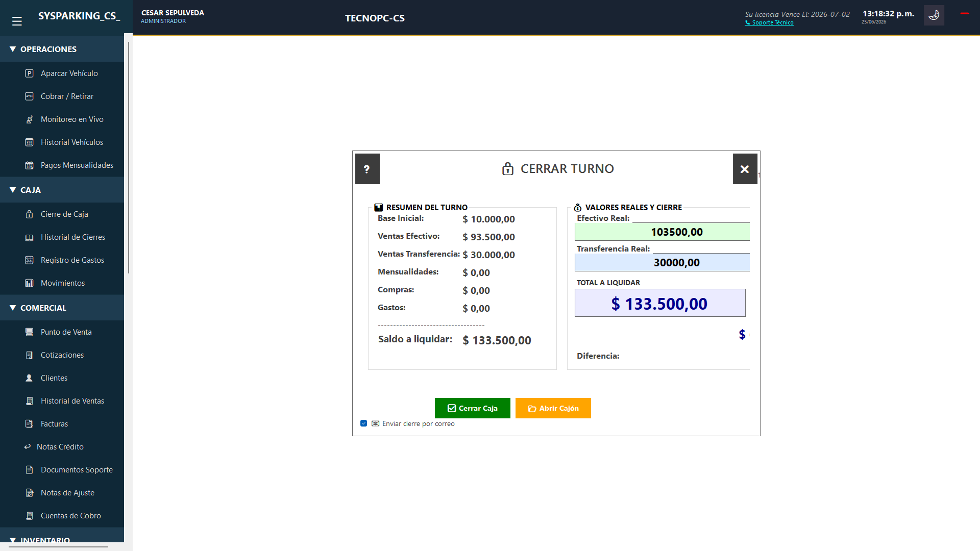Click the Notas Crédito arrow icon
Image resolution: width=980 pixels, height=551 pixels.
pos(28,447)
